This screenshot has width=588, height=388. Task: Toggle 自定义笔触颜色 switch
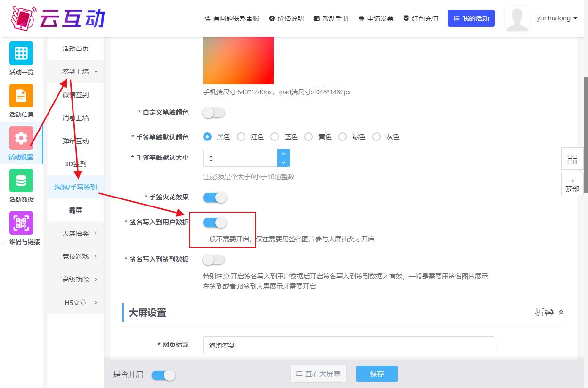[214, 113]
